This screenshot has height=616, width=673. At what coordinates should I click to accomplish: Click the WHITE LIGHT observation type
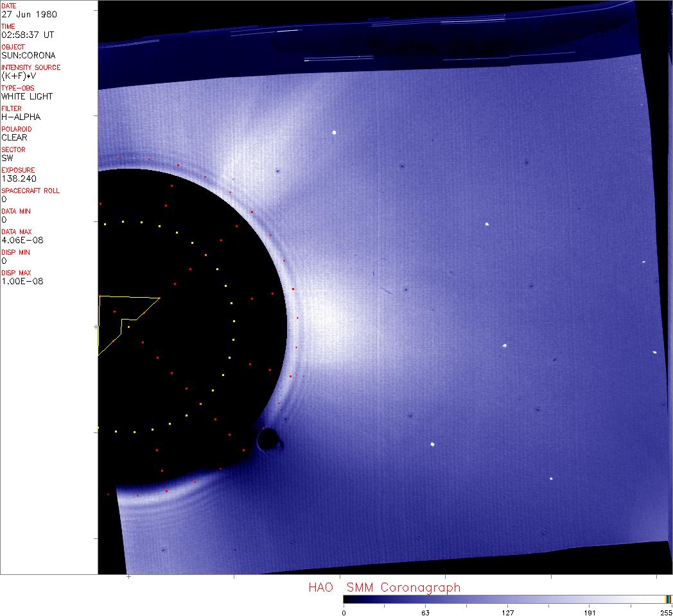27,96
